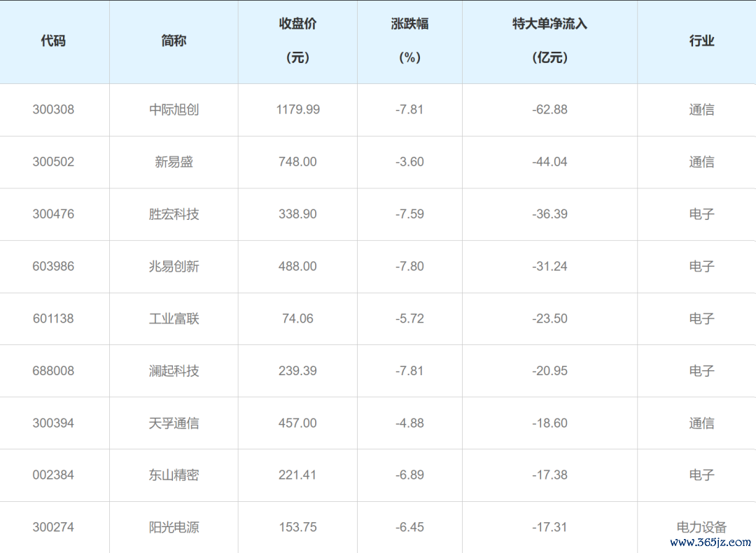756x553 pixels.
Task: Select stock code 300274
Action: (53, 527)
